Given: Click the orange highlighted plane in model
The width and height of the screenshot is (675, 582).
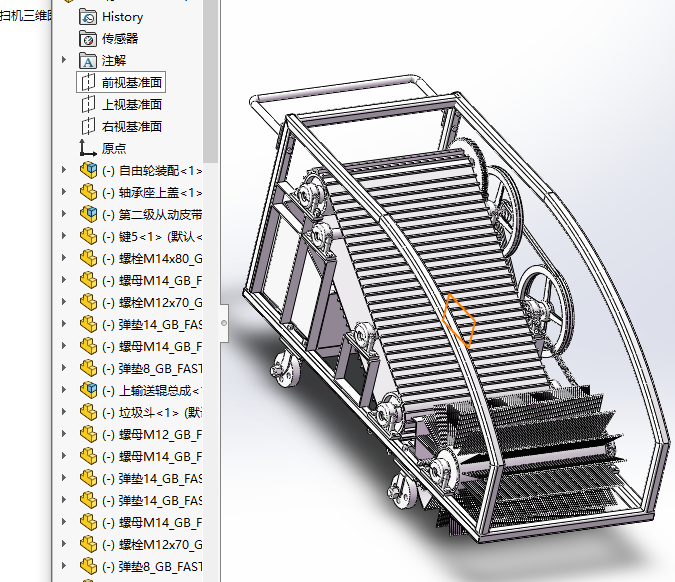Looking at the screenshot, I should (459, 321).
